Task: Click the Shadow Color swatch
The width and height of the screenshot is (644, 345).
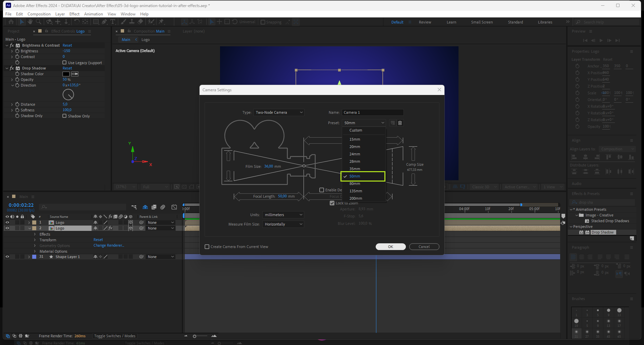Action: (66, 74)
